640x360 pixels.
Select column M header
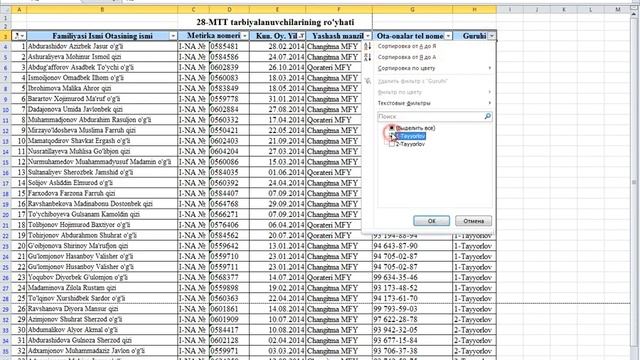click(x=618, y=9)
